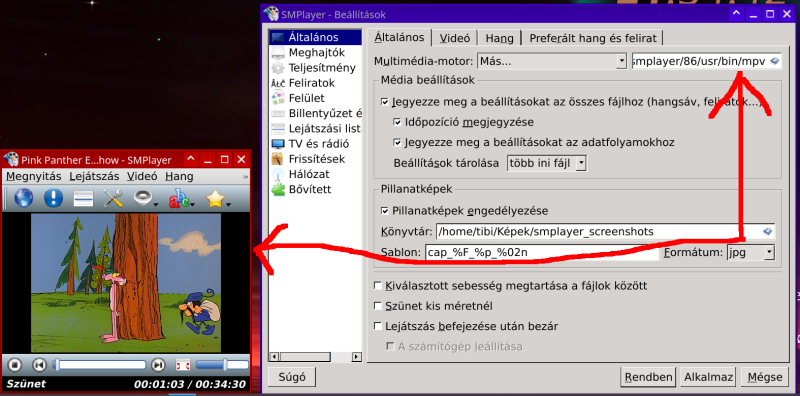
Task: Expand hidden menus with the chevron
Action: [246, 177]
